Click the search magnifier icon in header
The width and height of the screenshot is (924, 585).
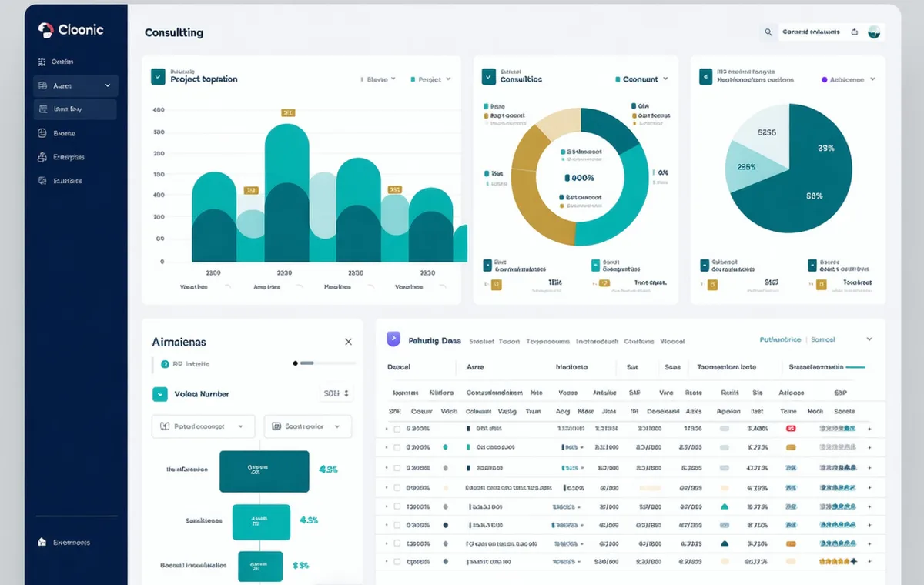768,32
